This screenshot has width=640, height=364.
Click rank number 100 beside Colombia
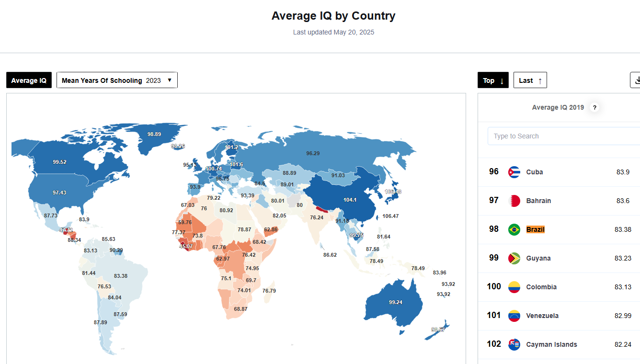[x=494, y=286]
